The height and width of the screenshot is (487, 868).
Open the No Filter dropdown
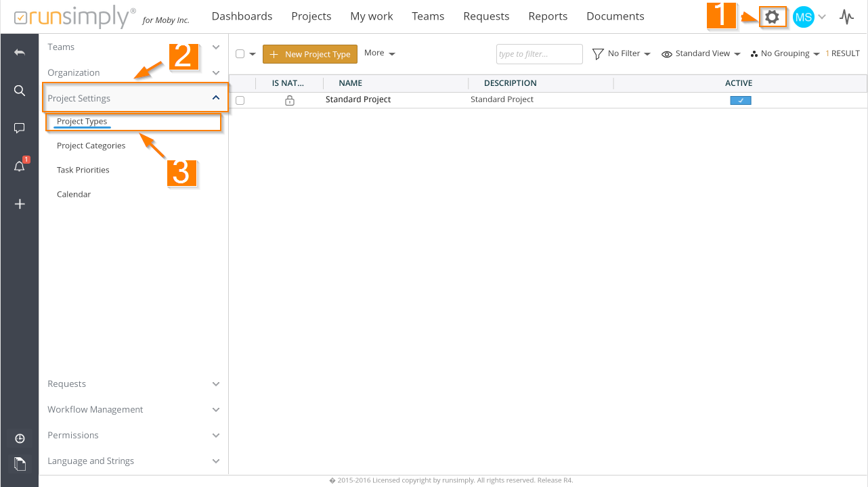click(621, 54)
